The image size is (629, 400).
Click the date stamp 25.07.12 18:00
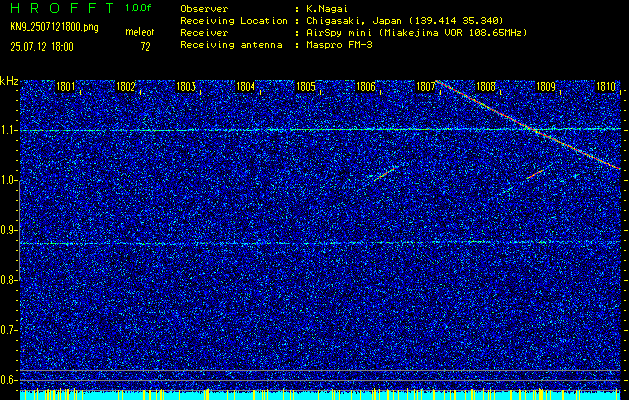pyautogui.click(x=42, y=47)
